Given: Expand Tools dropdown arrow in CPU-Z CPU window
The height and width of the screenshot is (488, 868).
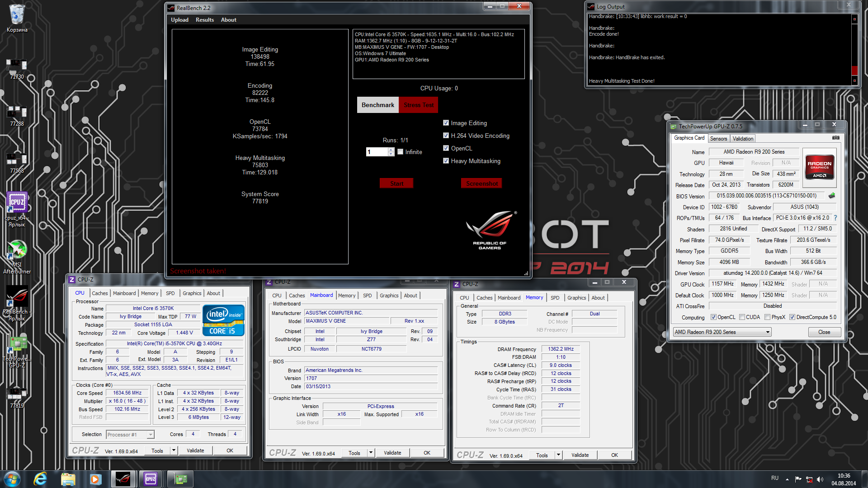Looking at the screenshot, I should (x=174, y=450).
